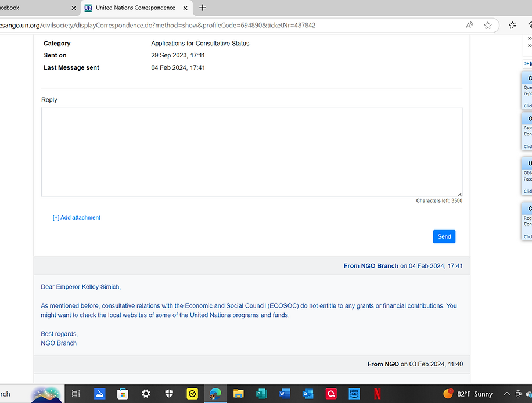Launch Microsoft Store from taskbar

click(123, 394)
